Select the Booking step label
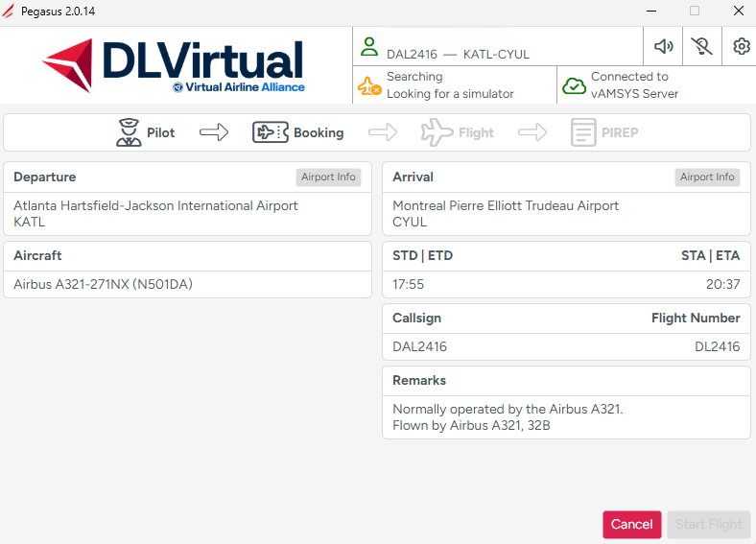Viewport: 756px width, 544px height. 319,132
